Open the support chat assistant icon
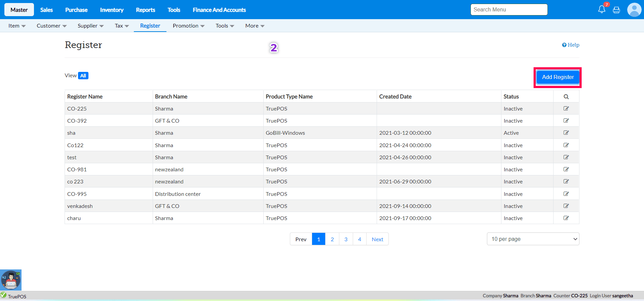Image resolution: width=644 pixels, height=301 pixels. pos(11,280)
